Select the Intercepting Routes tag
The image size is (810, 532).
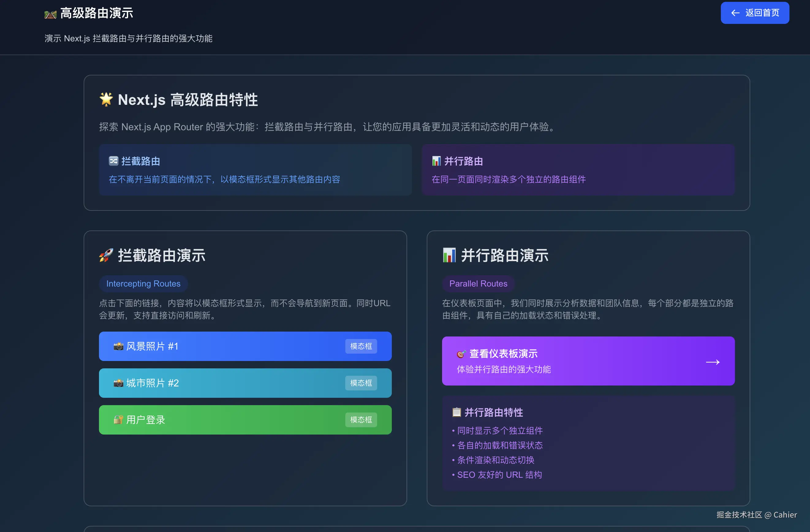[143, 283]
